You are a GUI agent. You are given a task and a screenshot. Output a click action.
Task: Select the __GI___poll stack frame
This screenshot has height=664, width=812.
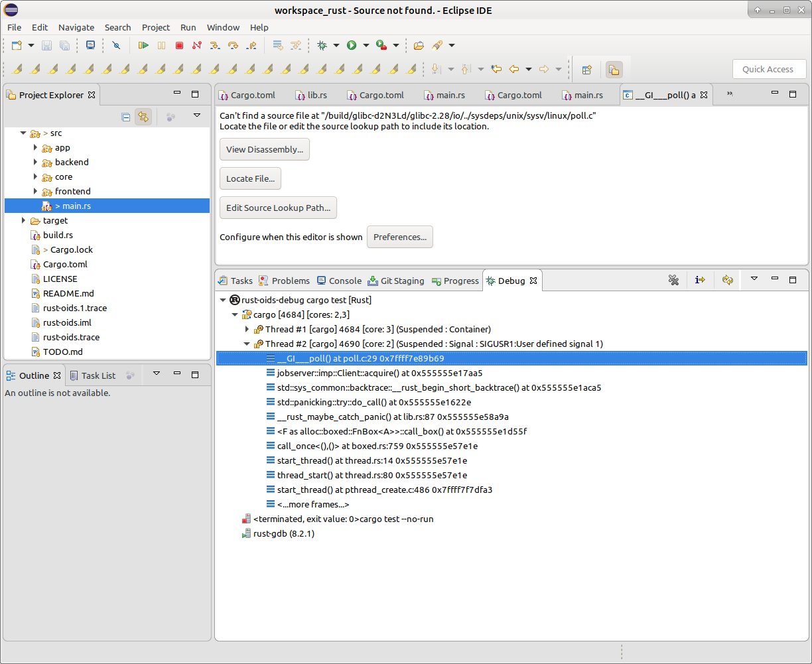[358, 358]
